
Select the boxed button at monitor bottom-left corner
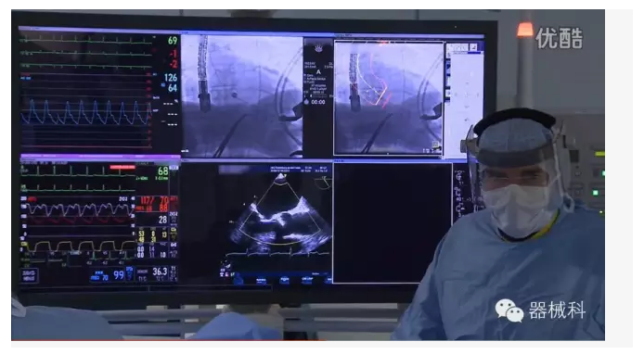29,275
